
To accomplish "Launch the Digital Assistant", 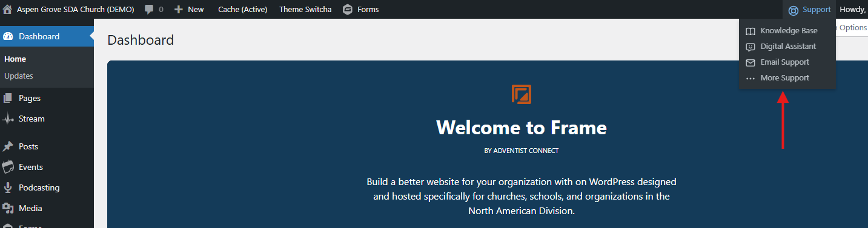I will pos(787,47).
